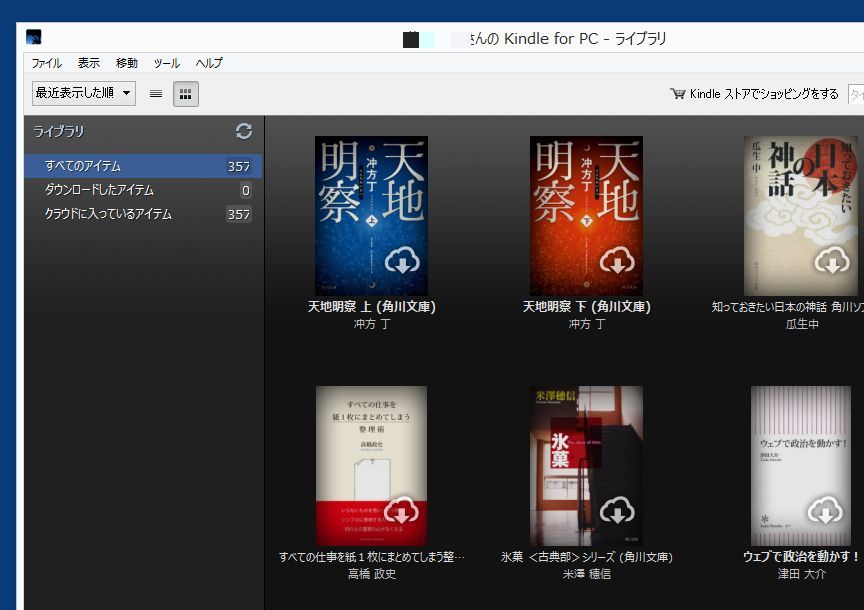
Task: Switch to list view icon
Action: pyautogui.click(x=156, y=94)
